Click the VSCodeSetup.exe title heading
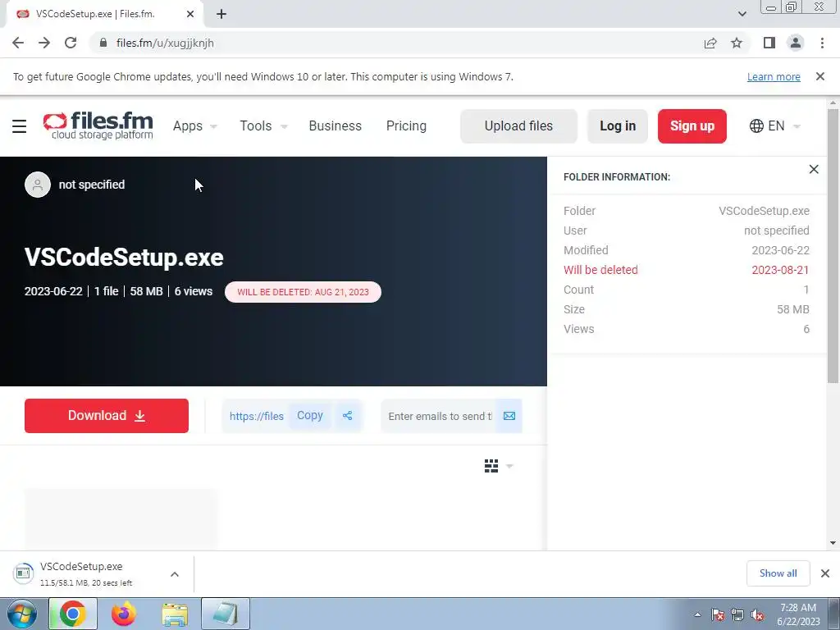Screen dimensions: 840x630 point(124,257)
